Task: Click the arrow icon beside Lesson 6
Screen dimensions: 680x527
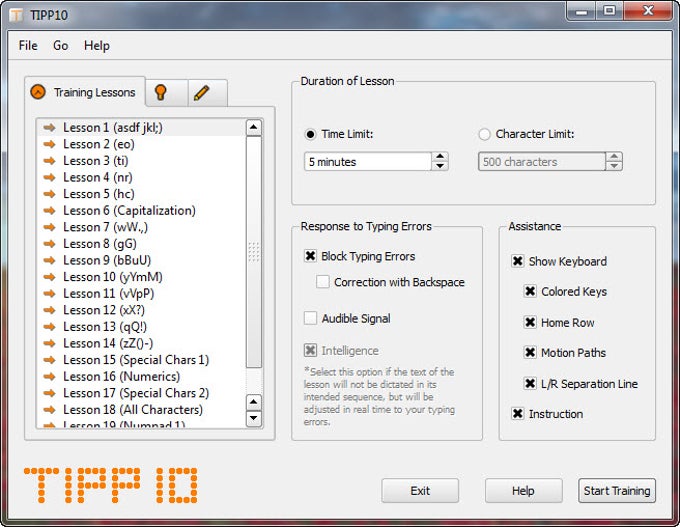Action: point(49,210)
